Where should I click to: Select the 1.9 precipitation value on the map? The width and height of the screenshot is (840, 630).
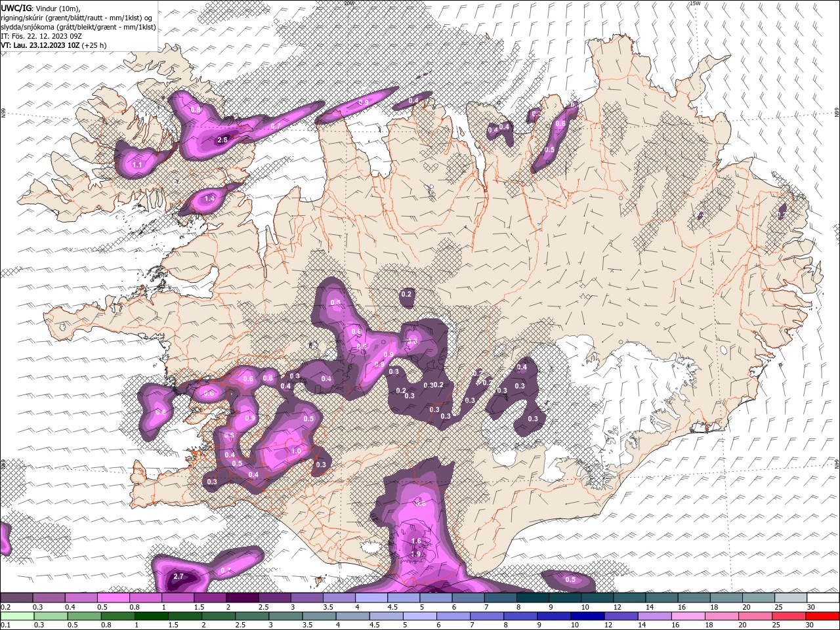(x=415, y=554)
